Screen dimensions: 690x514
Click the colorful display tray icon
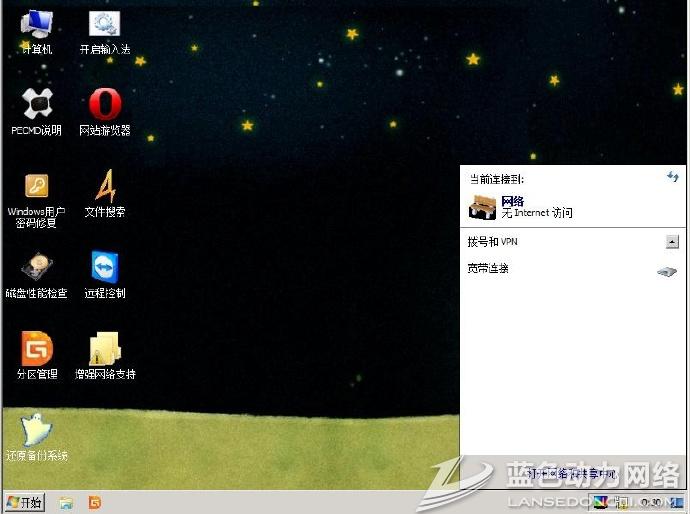(x=601, y=502)
